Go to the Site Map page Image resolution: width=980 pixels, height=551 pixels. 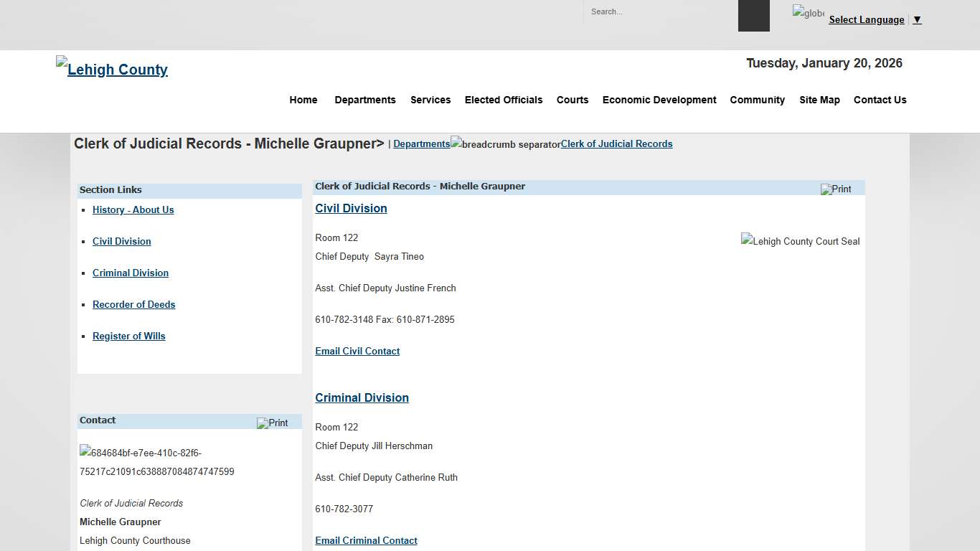pos(819,100)
